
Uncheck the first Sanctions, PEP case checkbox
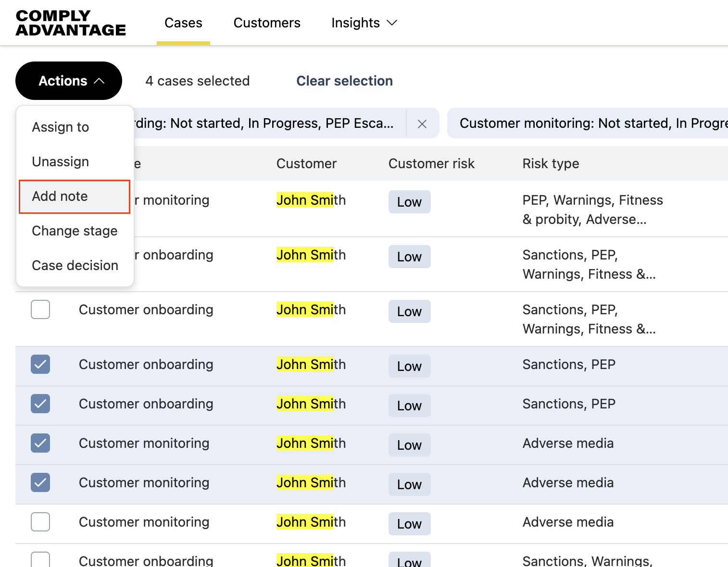pos(40,364)
